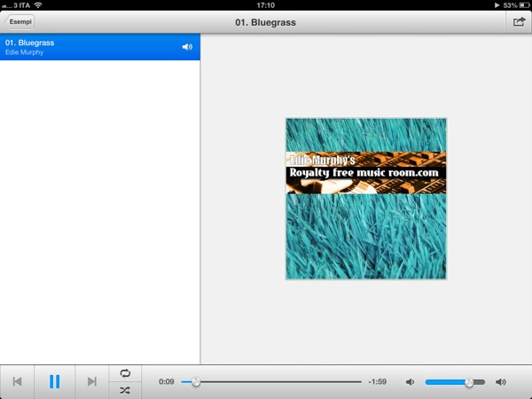
Task: Tap the Edie Murphy album artwork
Action: coord(366,199)
